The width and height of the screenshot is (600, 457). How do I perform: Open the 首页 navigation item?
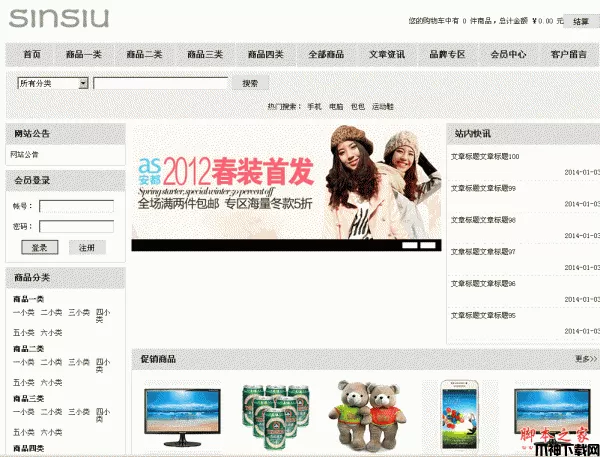coord(32,54)
